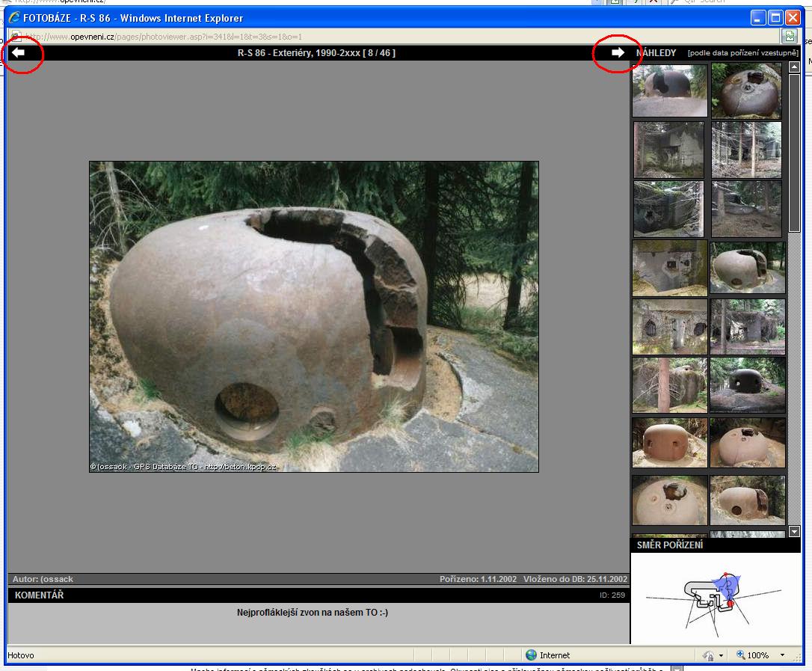Select the broken cupola thumbnail in fourth row
812x671 pixels.
pos(747,267)
